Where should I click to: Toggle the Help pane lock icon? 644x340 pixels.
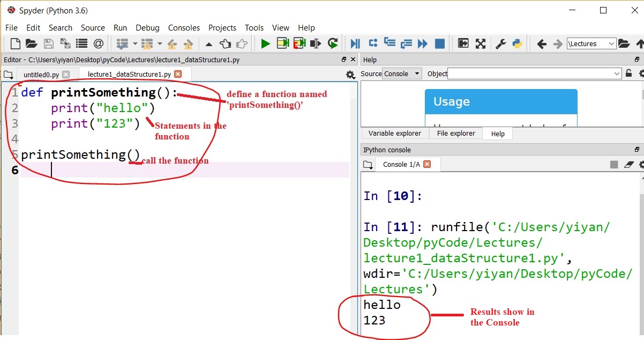[x=630, y=73]
